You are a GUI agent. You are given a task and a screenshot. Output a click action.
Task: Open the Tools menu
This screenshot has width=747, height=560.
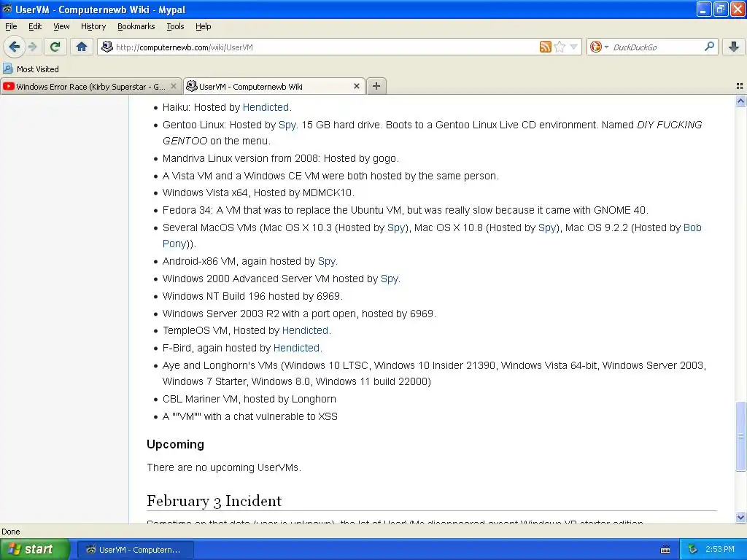pos(175,26)
